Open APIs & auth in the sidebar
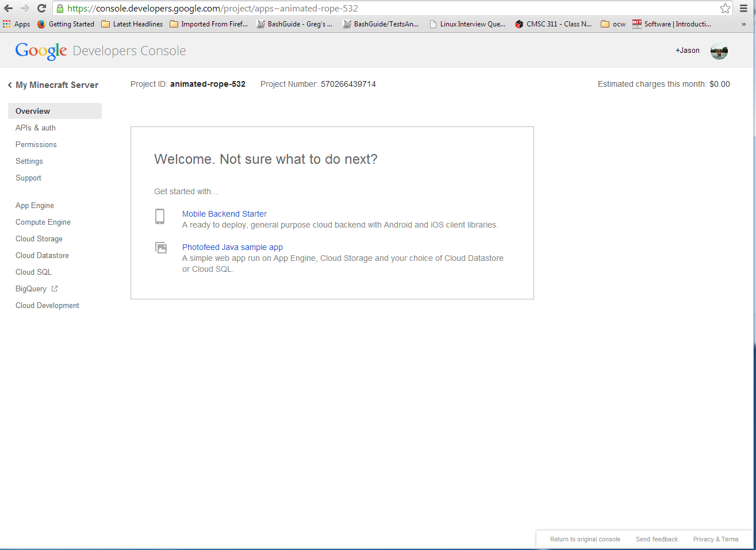 (x=36, y=128)
